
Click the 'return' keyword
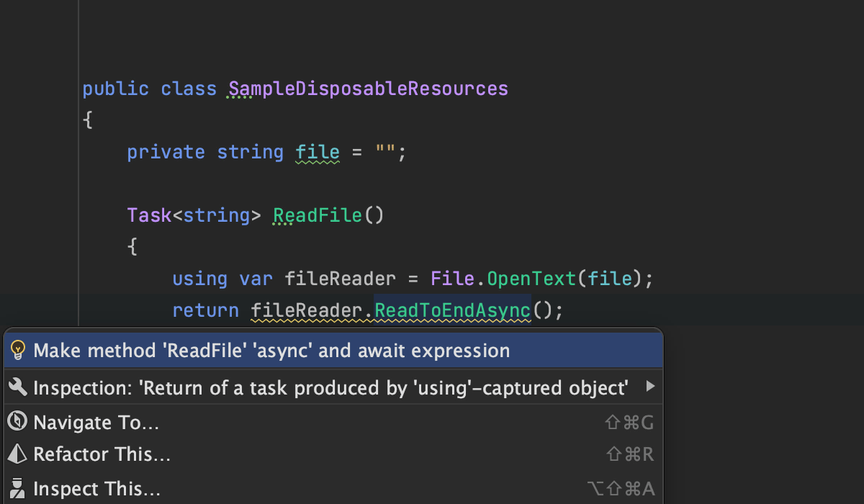click(x=205, y=310)
